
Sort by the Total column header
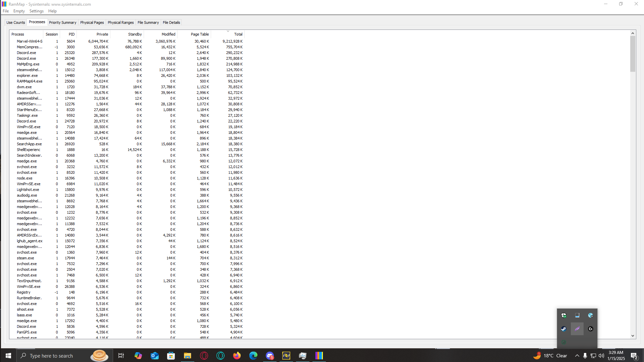(228, 34)
